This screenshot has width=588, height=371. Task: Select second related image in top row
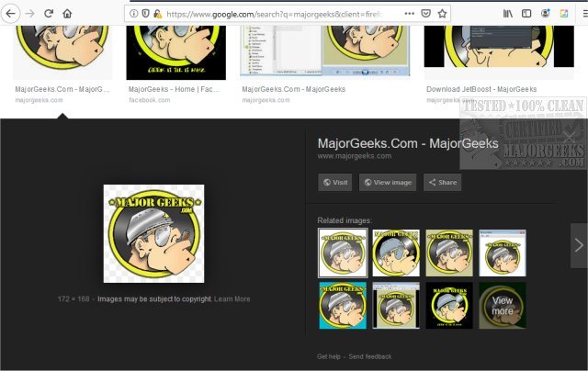point(396,253)
